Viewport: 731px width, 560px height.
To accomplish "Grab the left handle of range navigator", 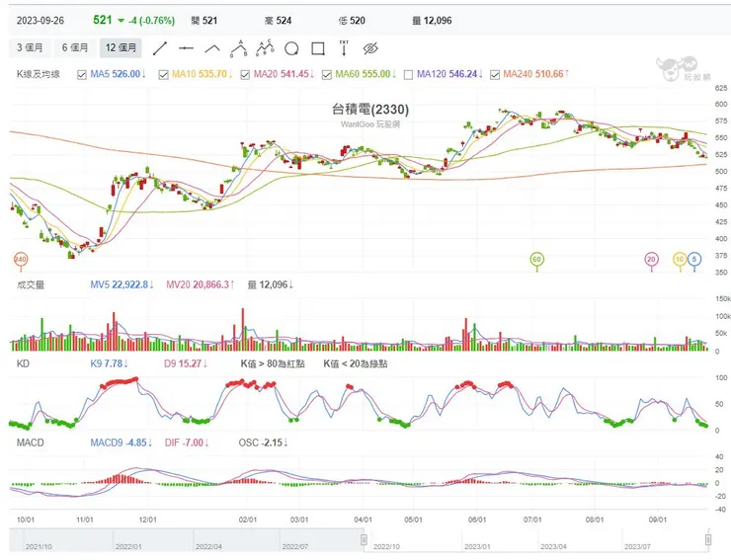I will (x=364, y=540).
